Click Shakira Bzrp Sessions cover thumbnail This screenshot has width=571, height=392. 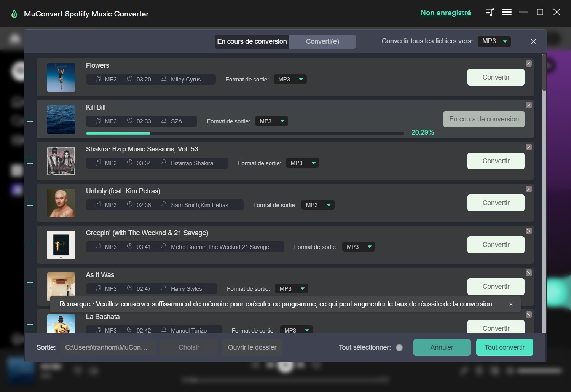click(x=61, y=161)
